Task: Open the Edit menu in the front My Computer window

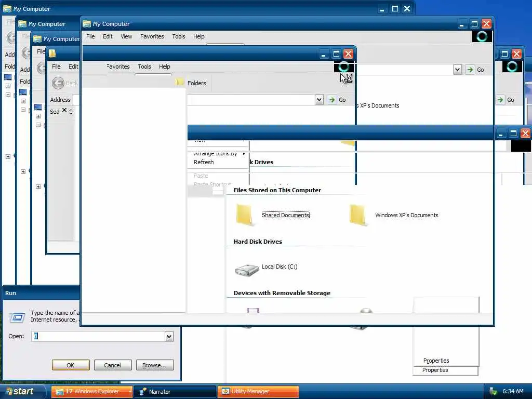Action: 108,36
